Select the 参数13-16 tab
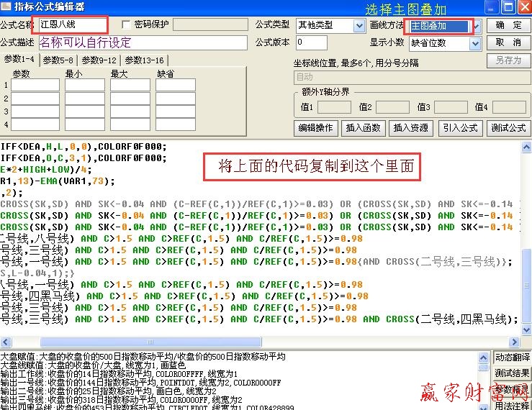 144,60
